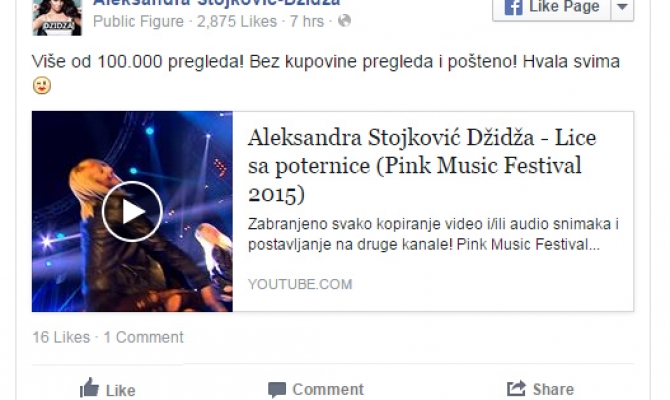Open the 1 Comment link
This screenshot has width=670, height=400.
[144, 337]
